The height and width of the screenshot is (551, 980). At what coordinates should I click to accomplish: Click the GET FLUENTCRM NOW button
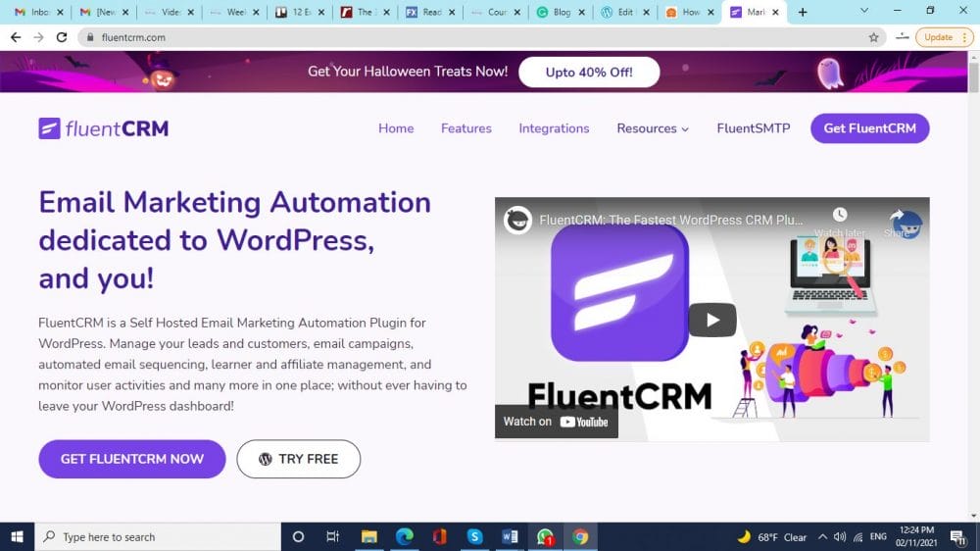[132, 459]
